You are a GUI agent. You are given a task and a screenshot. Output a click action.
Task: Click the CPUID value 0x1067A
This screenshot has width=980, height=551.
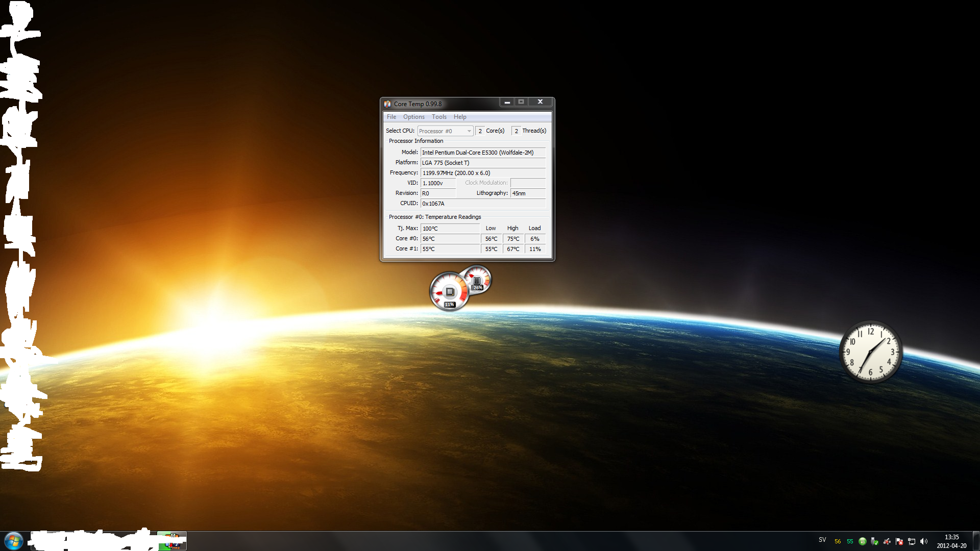[x=483, y=204]
